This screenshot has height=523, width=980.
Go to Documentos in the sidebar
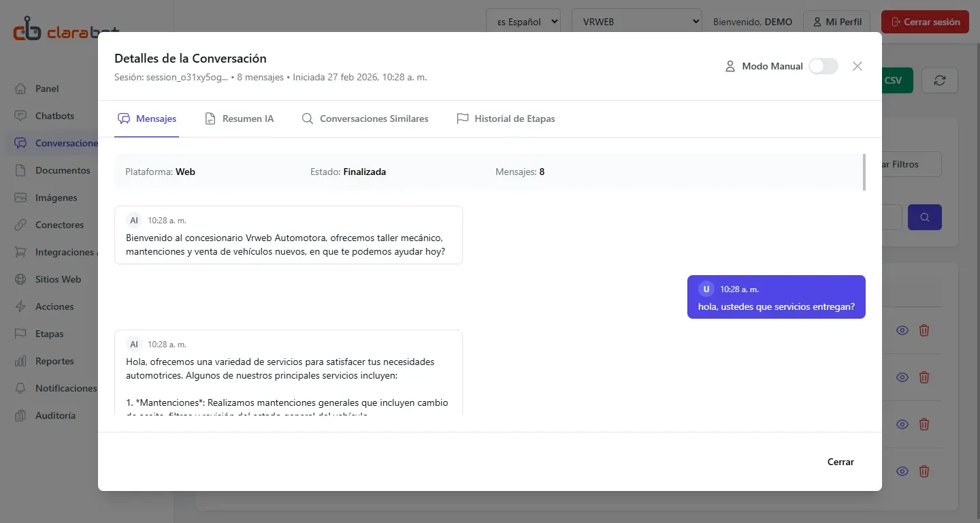click(63, 170)
